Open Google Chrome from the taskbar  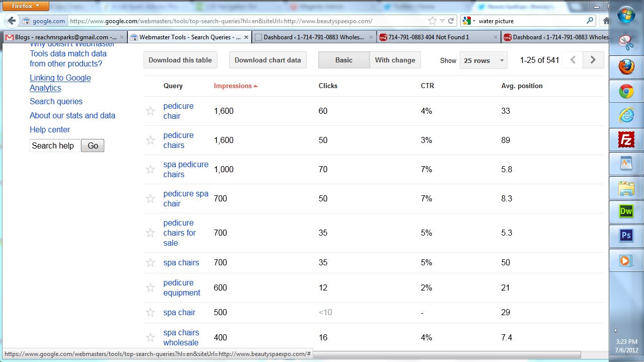click(626, 91)
